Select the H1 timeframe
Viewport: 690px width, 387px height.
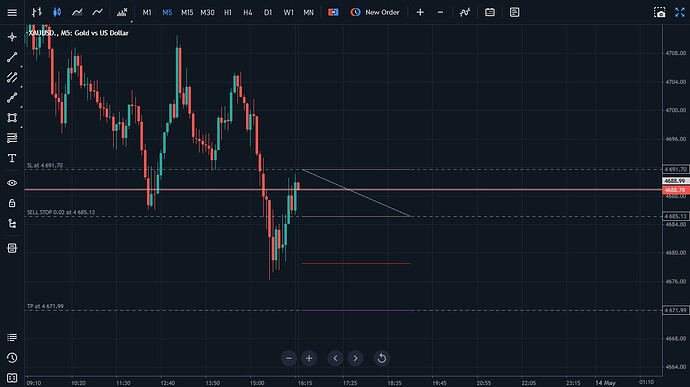pos(228,12)
